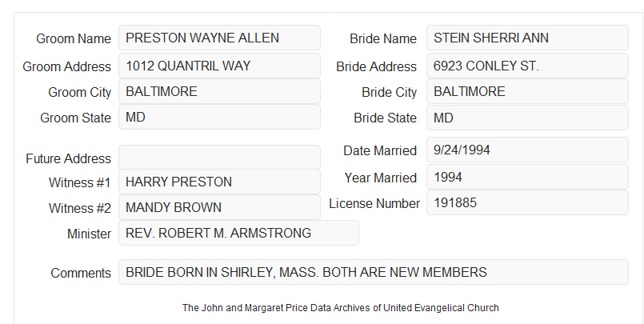Click the Bride Address field
The height and width of the screenshot is (324, 644).
coord(527,66)
